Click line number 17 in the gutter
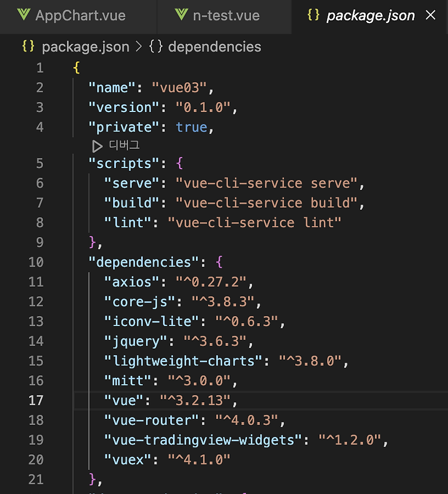Screen dimensions: 448x494 36,400
